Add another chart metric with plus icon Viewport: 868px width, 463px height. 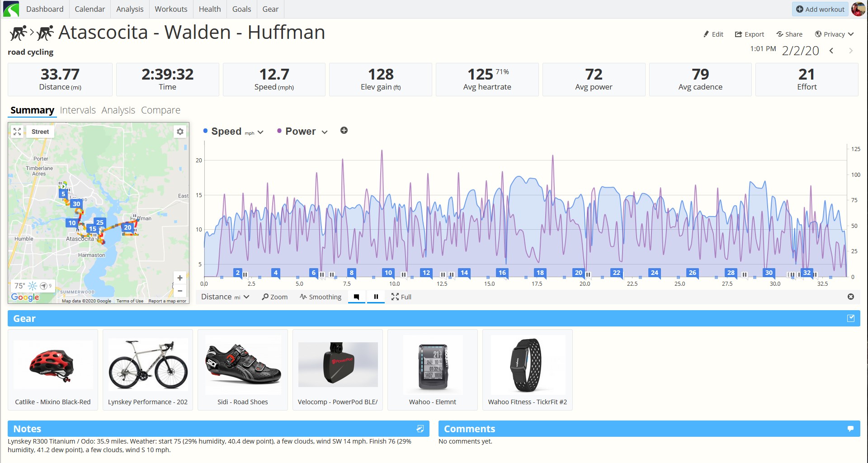click(x=344, y=131)
